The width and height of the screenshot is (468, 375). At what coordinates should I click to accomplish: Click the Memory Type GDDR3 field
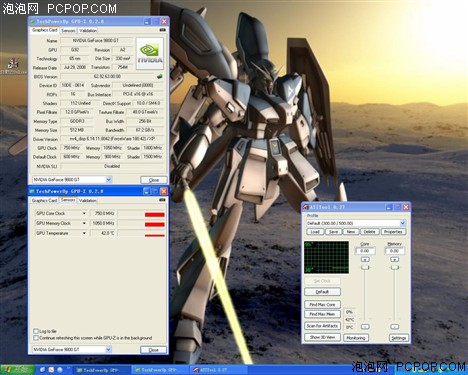(x=77, y=121)
